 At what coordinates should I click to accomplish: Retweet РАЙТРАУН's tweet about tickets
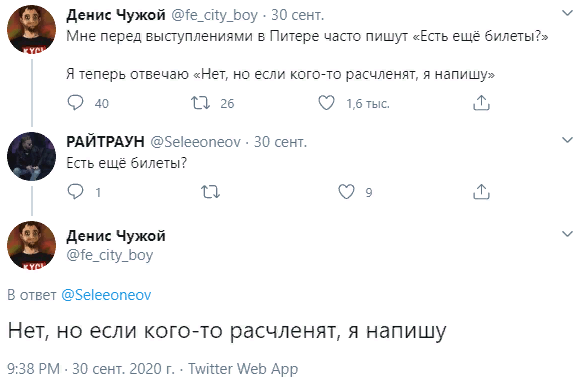click(x=210, y=192)
